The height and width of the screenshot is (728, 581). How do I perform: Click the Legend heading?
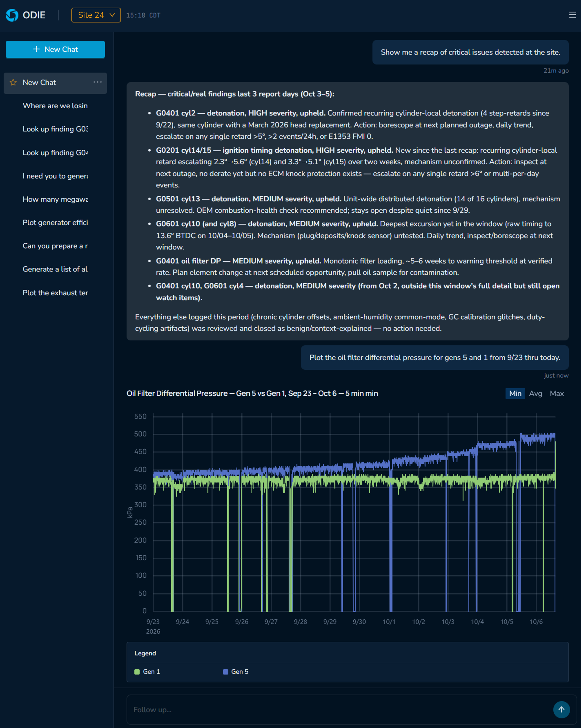(145, 653)
